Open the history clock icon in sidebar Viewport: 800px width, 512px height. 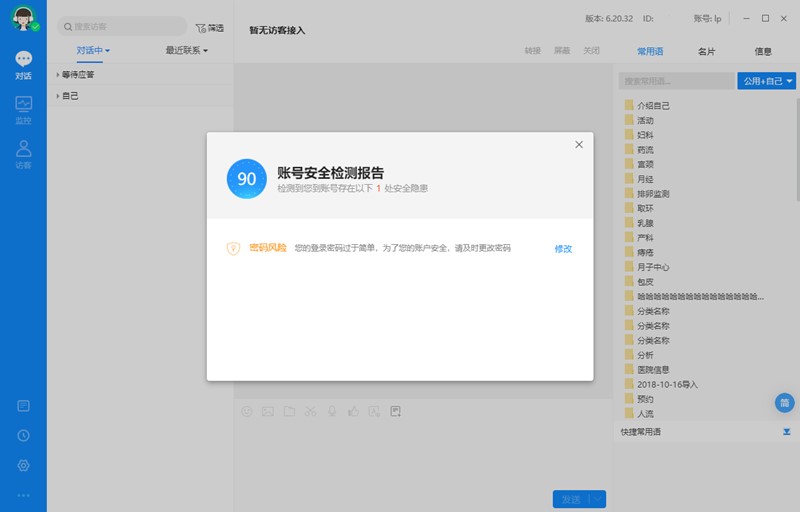coord(23,436)
